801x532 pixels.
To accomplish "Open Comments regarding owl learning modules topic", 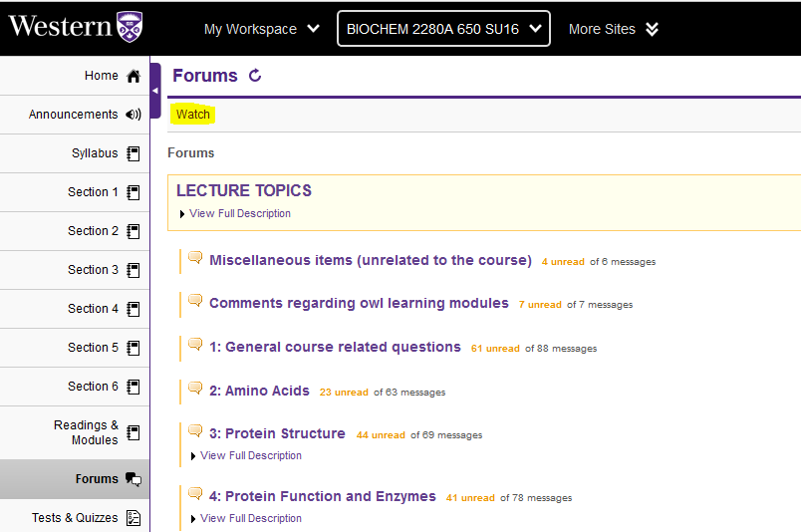I will pos(359,304).
